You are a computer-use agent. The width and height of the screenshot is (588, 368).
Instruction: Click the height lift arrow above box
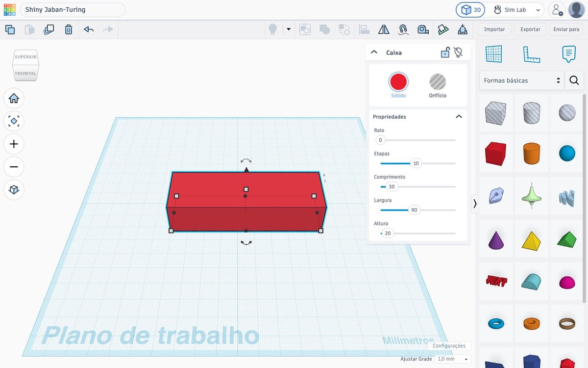pos(246,170)
